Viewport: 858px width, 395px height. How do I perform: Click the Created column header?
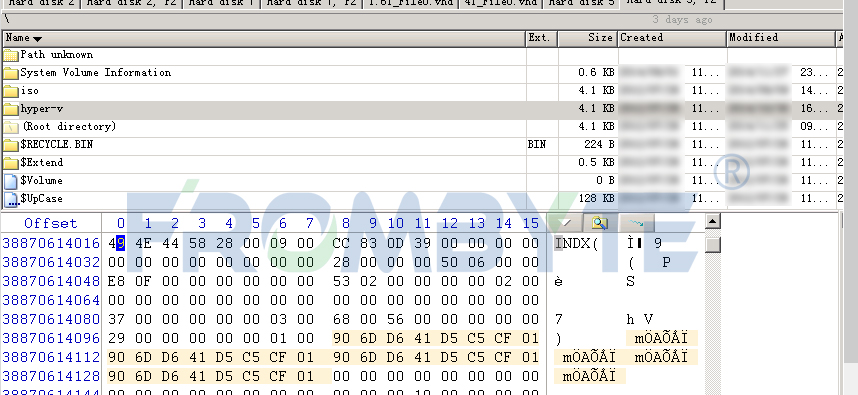pyautogui.click(x=672, y=38)
